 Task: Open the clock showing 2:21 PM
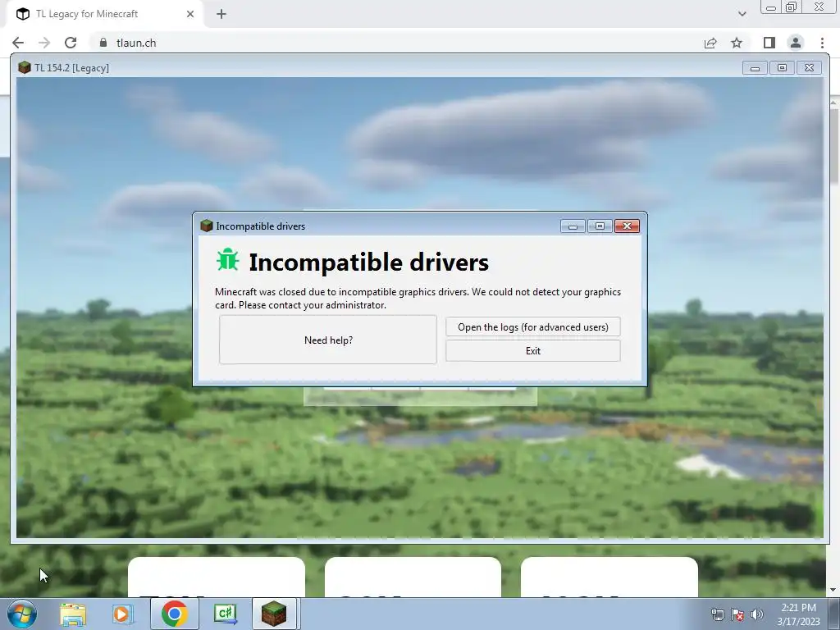tap(798, 614)
